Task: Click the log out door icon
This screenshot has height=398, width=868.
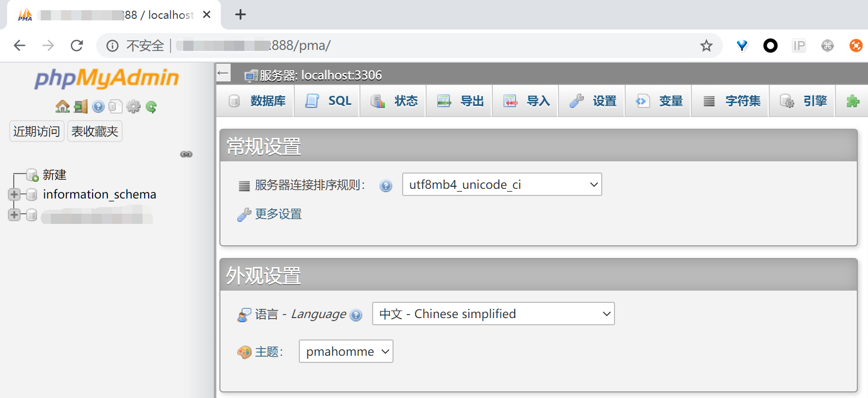Action: pos(80,106)
